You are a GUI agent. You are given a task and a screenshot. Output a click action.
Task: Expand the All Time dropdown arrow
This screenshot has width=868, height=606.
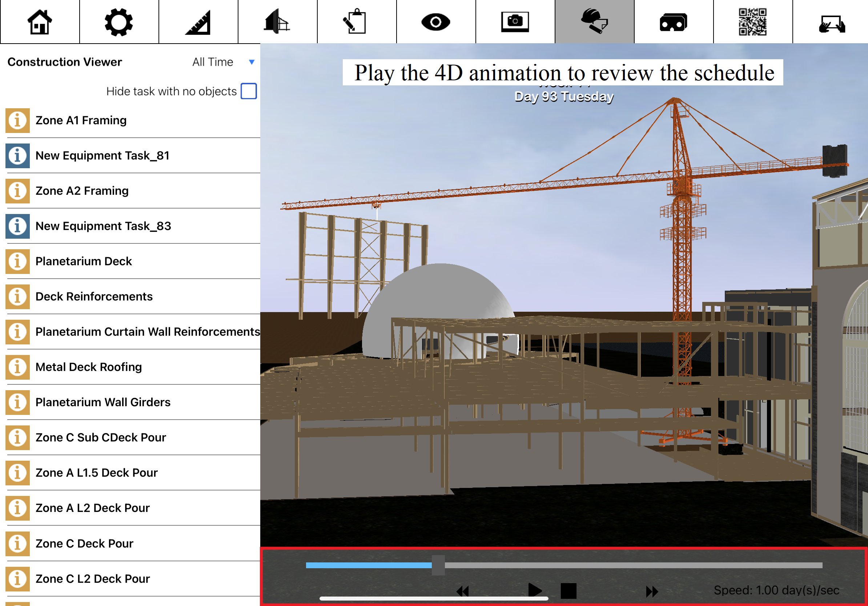252,62
